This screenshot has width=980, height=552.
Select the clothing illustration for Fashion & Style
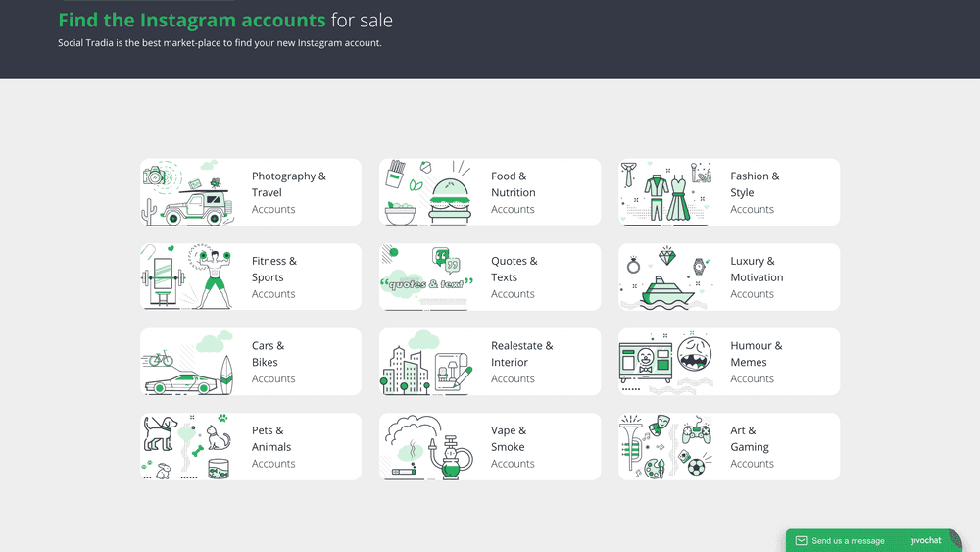(666, 193)
